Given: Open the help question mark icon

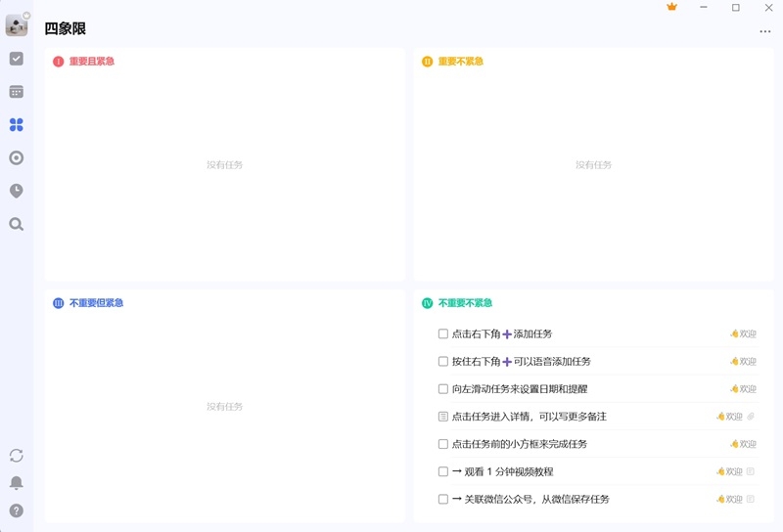Looking at the screenshot, I should (17, 510).
